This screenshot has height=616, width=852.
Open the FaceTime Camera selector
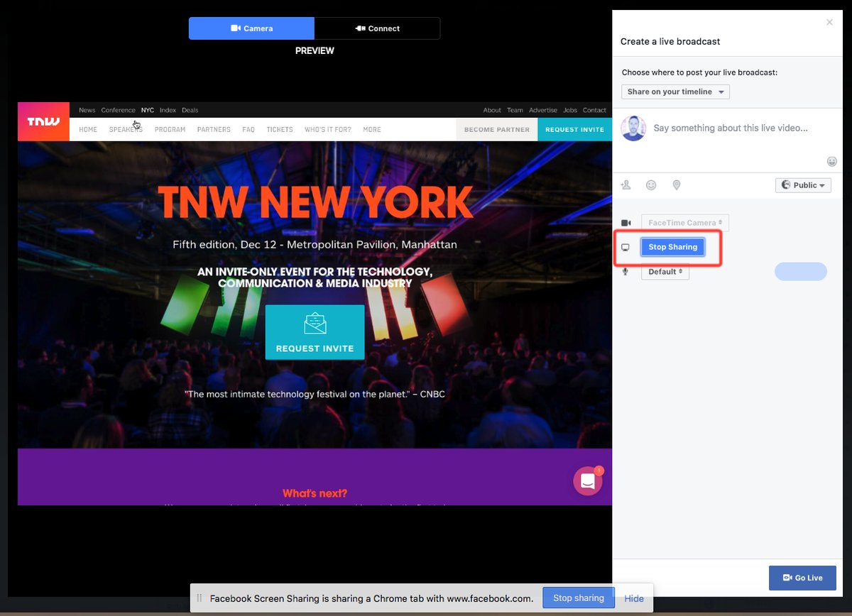(684, 222)
